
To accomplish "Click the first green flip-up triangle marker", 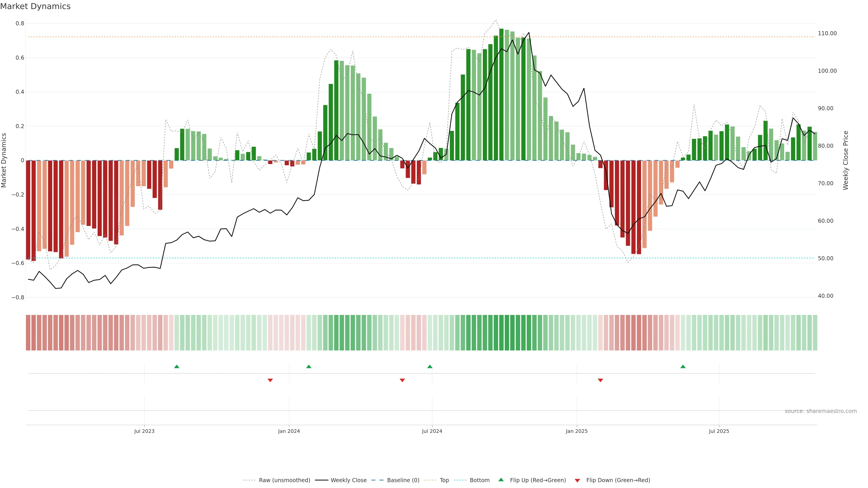I will [x=177, y=366].
